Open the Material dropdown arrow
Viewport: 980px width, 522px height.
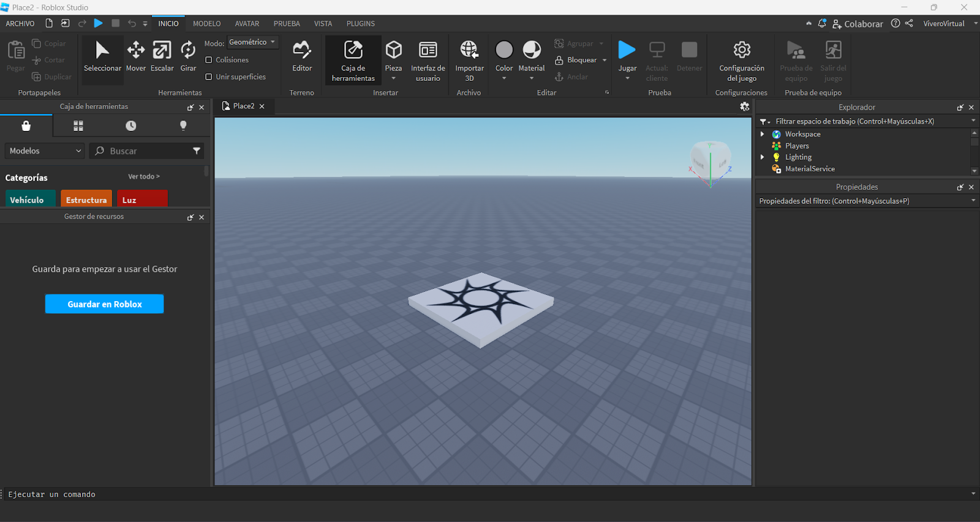(x=532, y=78)
